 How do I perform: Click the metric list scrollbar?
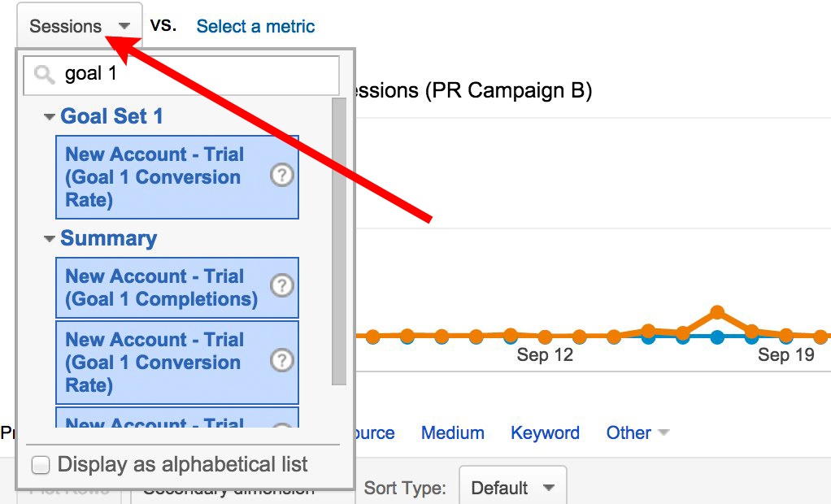point(339,244)
